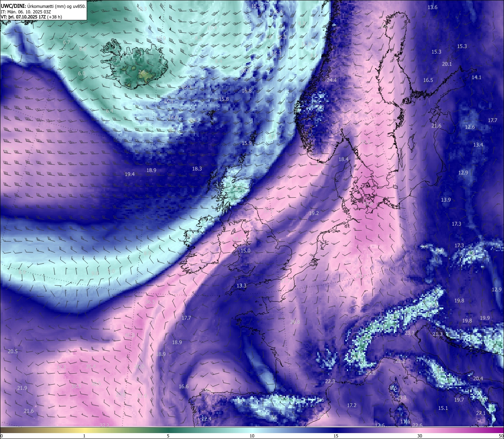Image resolution: width=504 pixels, height=439 pixels.
Task: Click the 13.3 value near Cornwall
Action: click(241, 285)
